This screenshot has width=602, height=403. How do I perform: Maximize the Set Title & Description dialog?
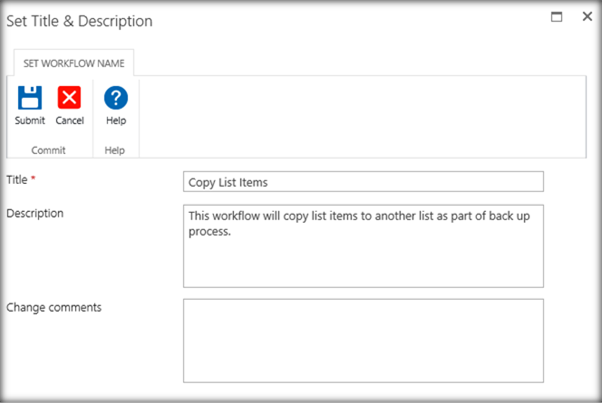point(556,18)
